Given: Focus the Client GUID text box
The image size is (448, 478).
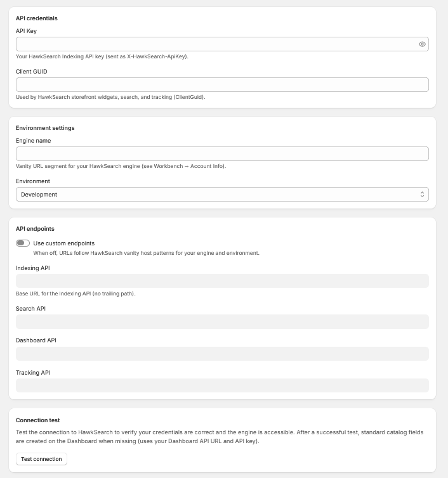Looking at the screenshot, I should [222, 85].
